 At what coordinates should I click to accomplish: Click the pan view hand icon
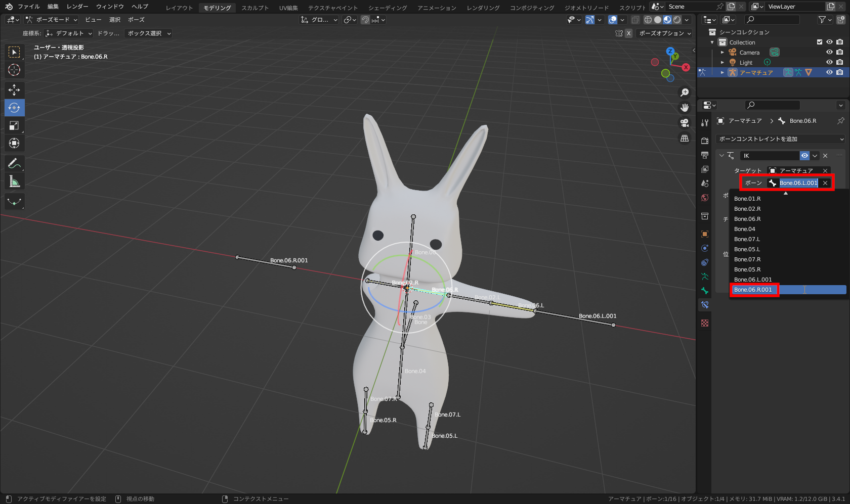point(685,108)
